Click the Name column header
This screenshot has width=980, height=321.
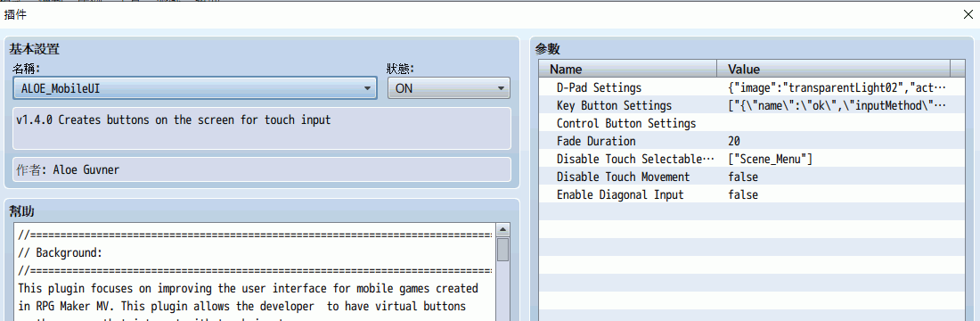628,69
